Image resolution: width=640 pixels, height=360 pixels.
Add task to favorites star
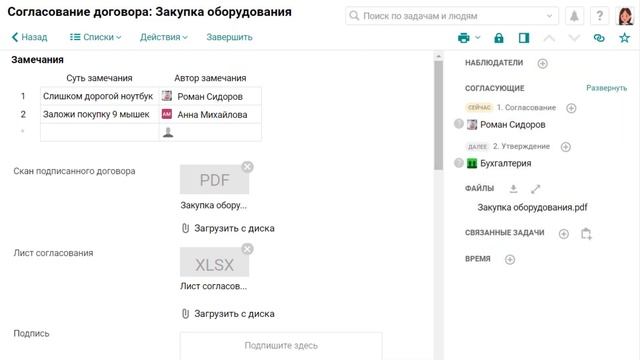pyautogui.click(x=624, y=38)
